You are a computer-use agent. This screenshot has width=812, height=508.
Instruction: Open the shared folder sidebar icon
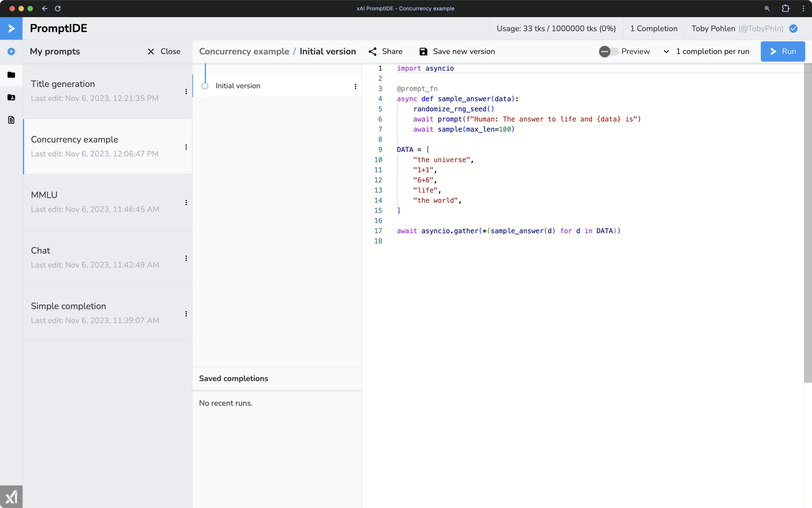click(11, 97)
